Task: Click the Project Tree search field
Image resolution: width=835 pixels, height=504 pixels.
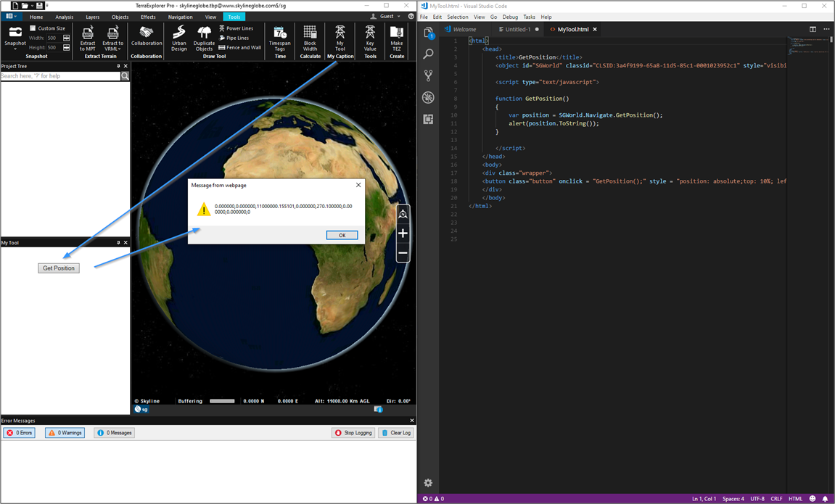Action: 60,76
